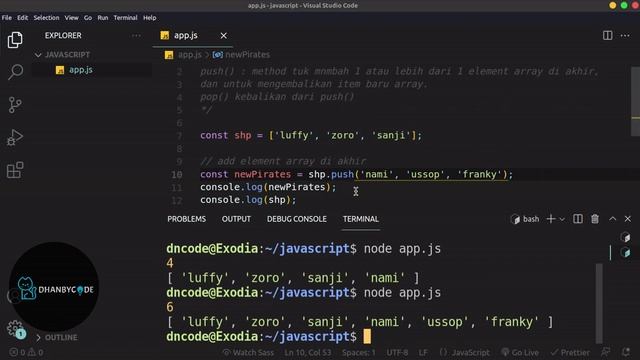
Task: Open app.js in the Explorer tree
Action: point(80,70)
